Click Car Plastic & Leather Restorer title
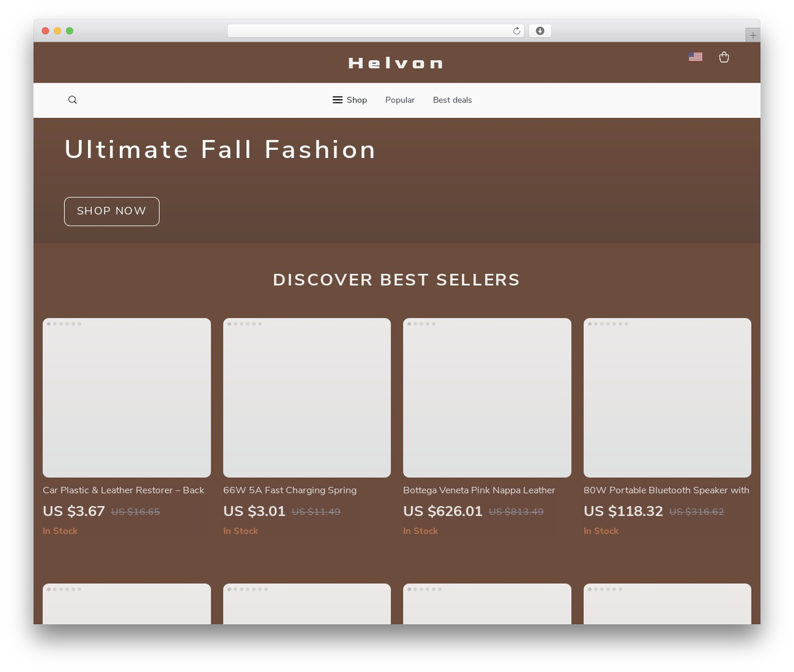 tap(123, 490)
